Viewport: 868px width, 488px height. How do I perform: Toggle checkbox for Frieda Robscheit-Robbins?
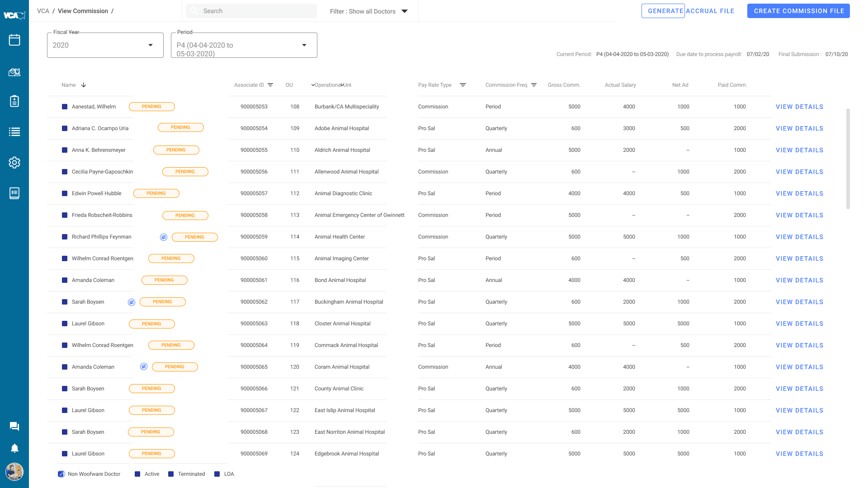(65, 215)
